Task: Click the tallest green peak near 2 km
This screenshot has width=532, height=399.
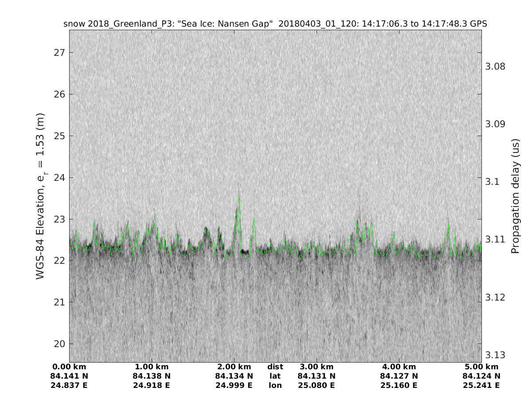Action: click(x=239, y=197)
